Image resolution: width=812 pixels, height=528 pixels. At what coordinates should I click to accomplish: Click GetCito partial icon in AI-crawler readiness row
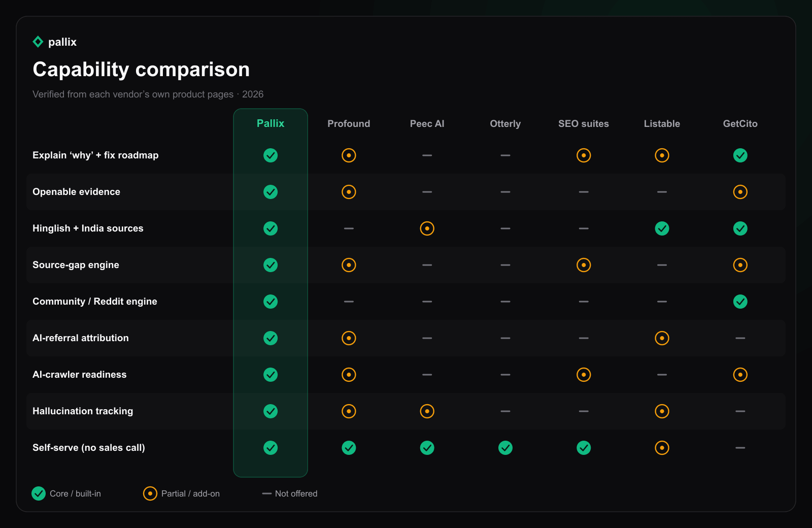pyautogui.click(x=740, y=375)
